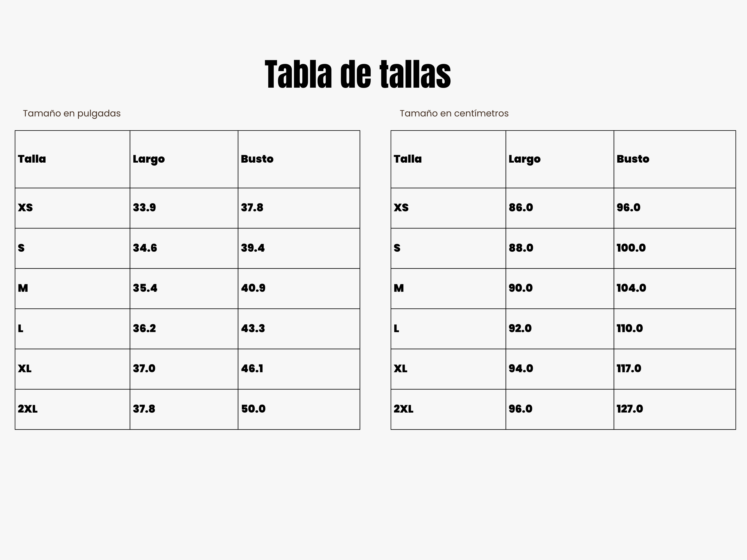The height and width of the screenshot is (560, 747).
Task: Click the 50.0 Busto cell
Action: pos(253,409)
